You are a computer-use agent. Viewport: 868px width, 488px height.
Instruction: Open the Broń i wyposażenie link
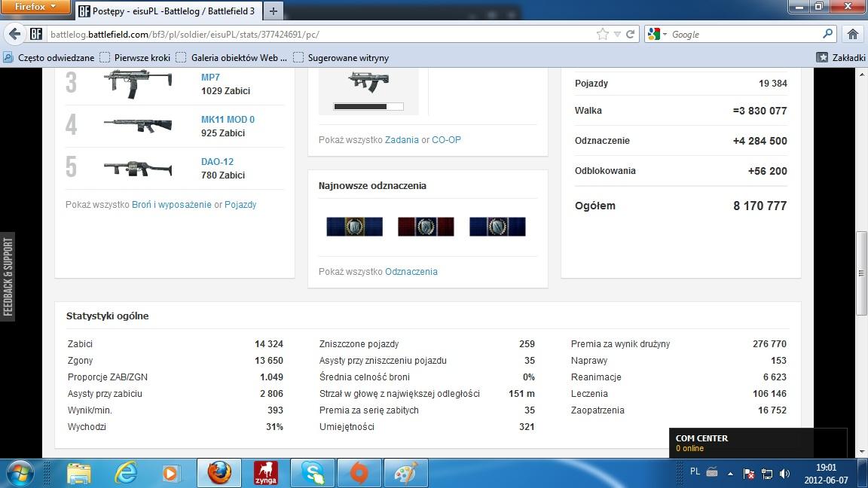tap(172, 205)
